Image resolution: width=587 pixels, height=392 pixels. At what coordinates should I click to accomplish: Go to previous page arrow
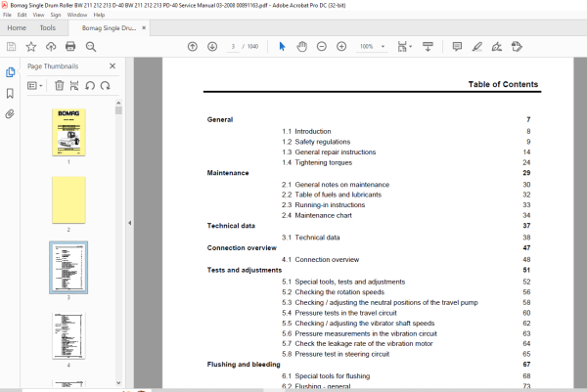193,46
